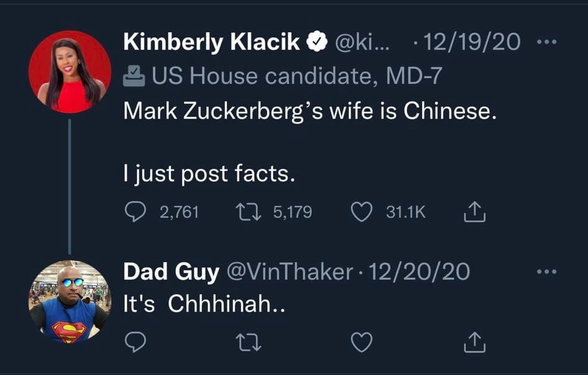This screenshot has height=375, width=588.
Task: Open the @VinThaker handle
Action: [288, 272]
